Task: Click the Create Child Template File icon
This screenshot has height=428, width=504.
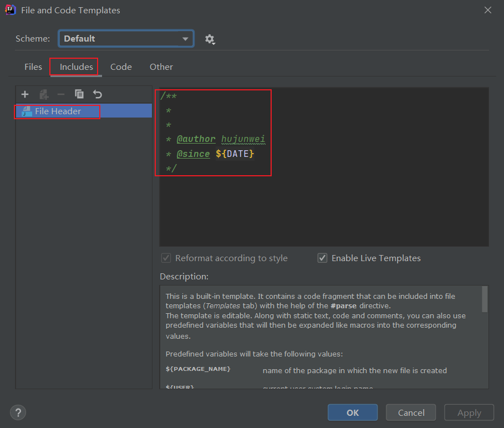Action: point(43,94)
